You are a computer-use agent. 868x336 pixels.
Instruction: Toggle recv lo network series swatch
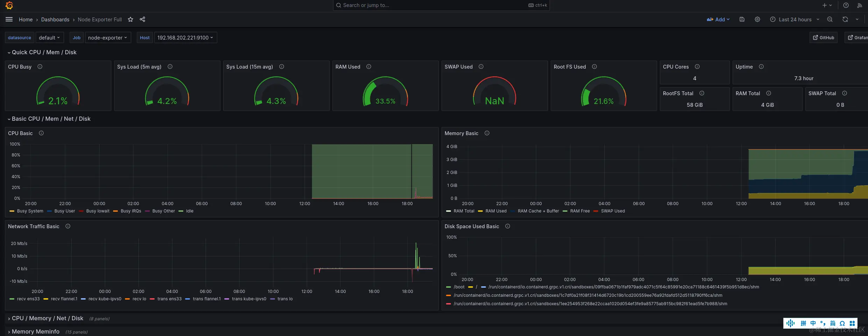[x=127, y=299]
